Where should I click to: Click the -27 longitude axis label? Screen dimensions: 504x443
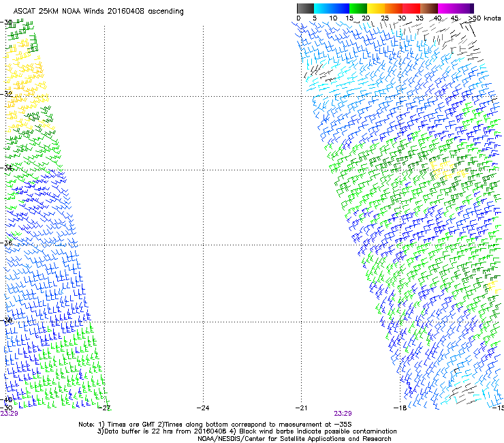(x=104, y=408)
